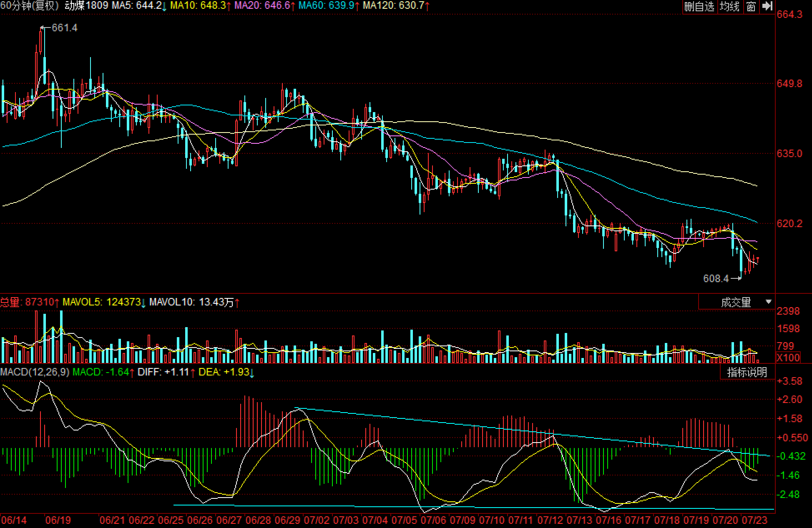The width and height of the screenshot is (812, 528).
Task: Click the DIFF: +1.11 value
Action: (x=166, y=372)
